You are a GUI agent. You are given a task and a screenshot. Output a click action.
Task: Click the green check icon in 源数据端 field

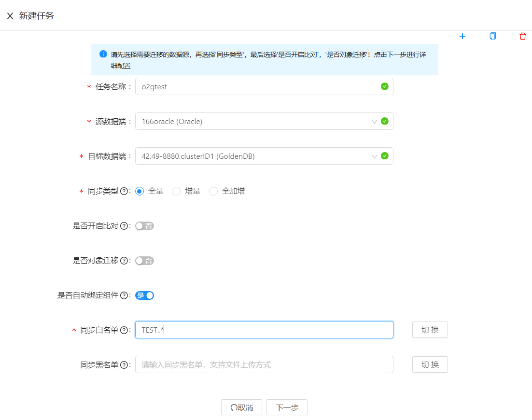(x=384, y=121)
